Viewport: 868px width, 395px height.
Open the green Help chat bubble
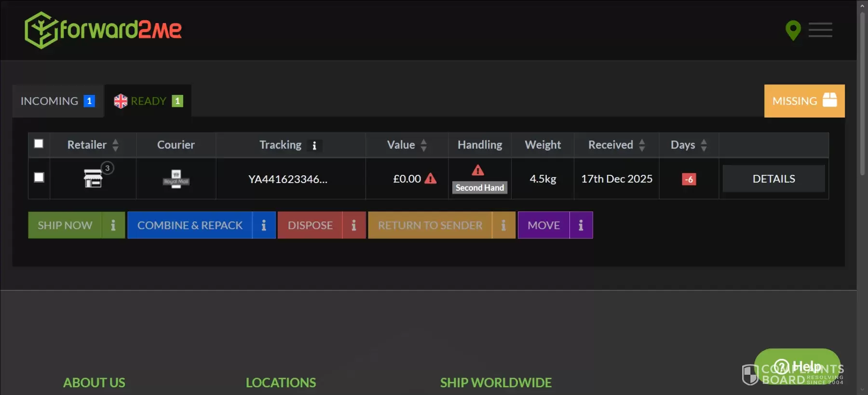click(x=797, y=367)
